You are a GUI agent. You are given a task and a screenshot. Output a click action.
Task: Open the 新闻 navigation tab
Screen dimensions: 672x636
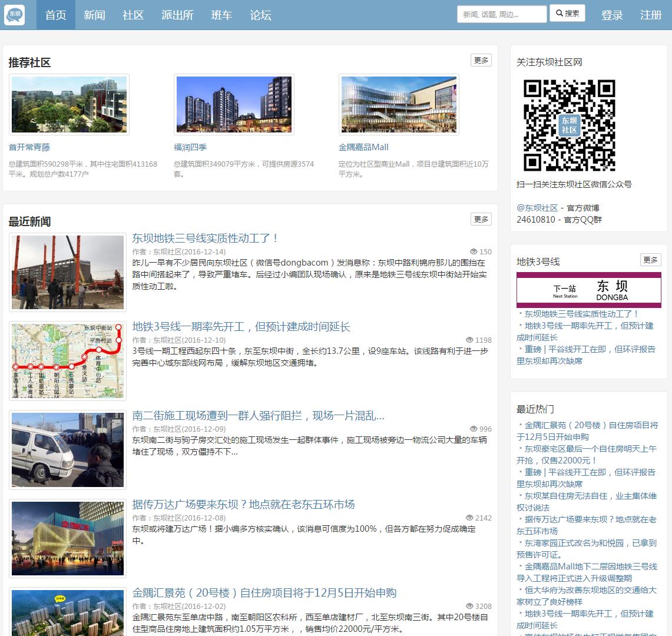tap(94, 15)
